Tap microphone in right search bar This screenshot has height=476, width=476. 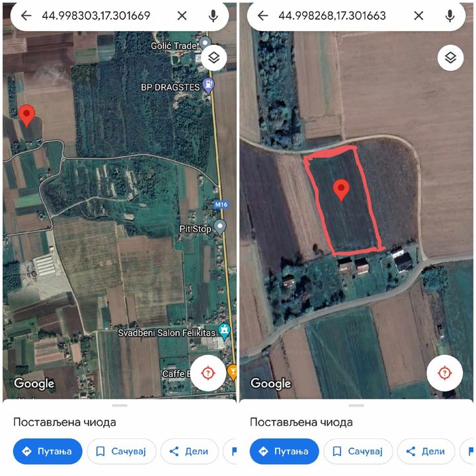pyautogui.click(x=450, y=16)
